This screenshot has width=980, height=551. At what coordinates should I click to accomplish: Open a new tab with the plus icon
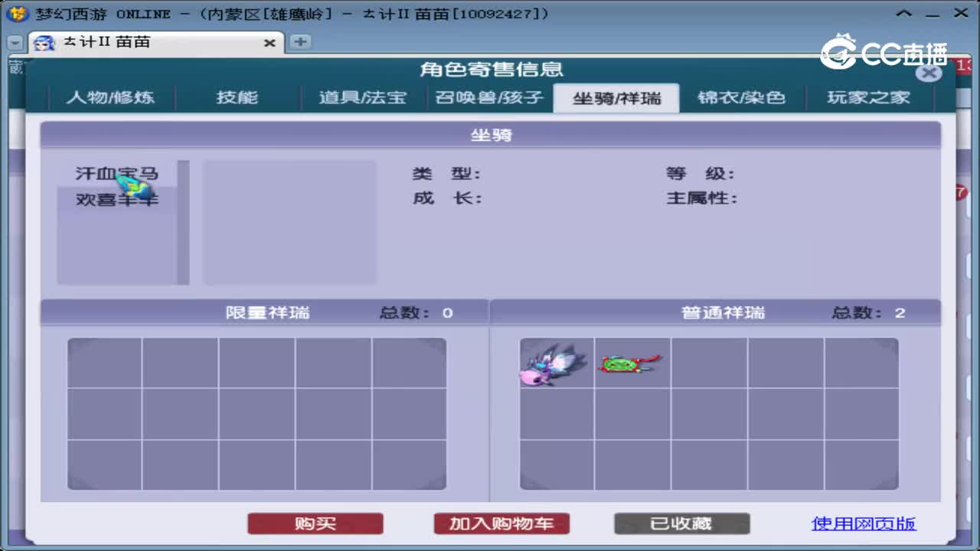299,43
